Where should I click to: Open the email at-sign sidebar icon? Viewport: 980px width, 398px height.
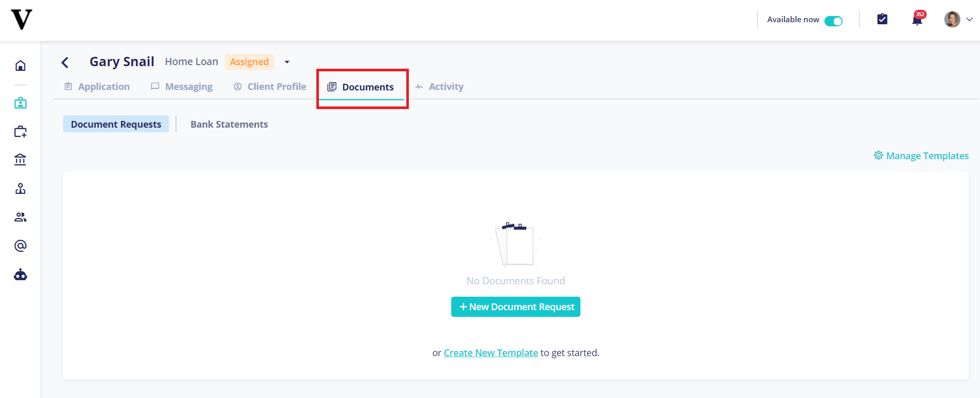click(20, 246)
